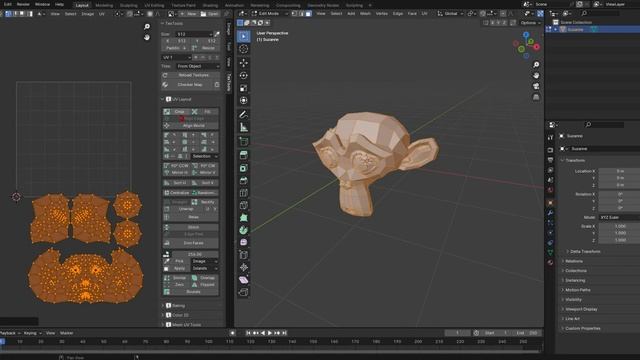Select the Add Cube tool
Viewport: 640px width, 360px height.
click(x=244, y=142)
